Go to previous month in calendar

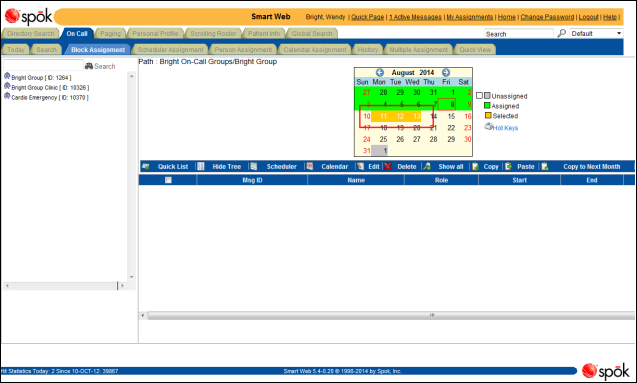click(379, 72)
